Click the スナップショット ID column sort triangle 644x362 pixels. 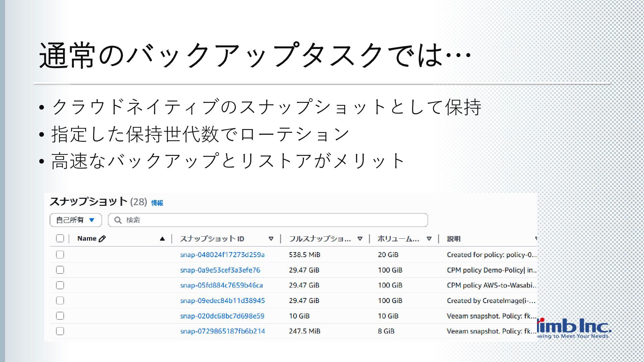pyautogui.click(x=271, y=239)
